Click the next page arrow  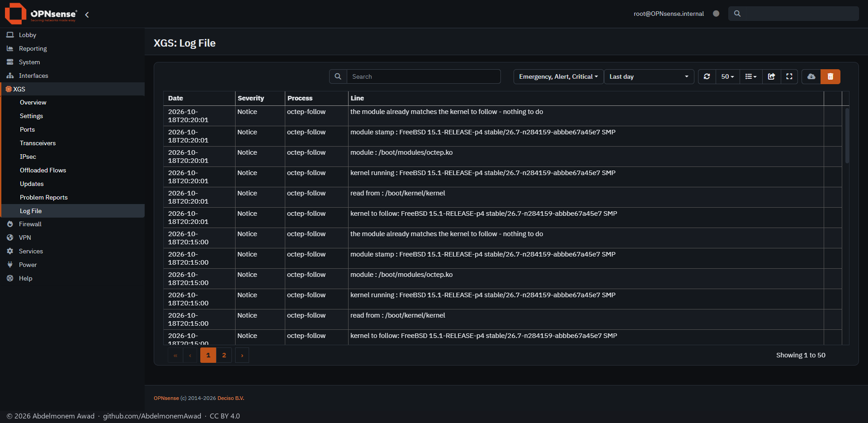click(242, 355)
